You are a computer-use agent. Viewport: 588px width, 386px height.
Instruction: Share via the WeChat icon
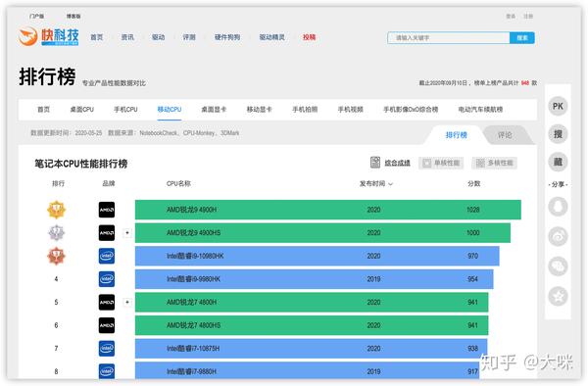(558, 266)
